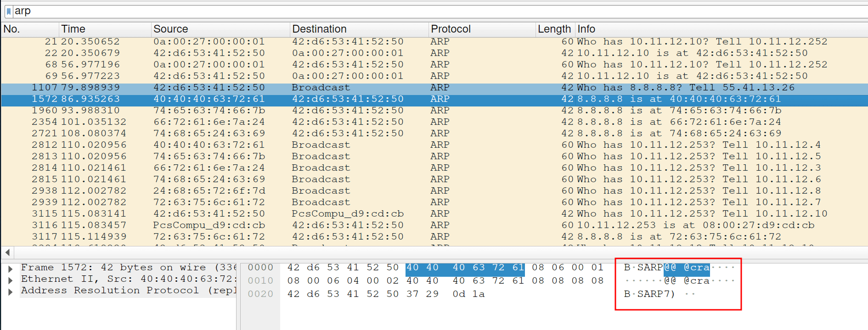
Task: Click the horizontal scrollbar left arrow
Action: [7, 252]
